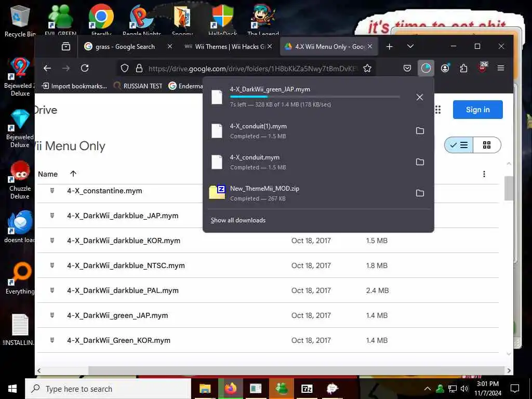Open the Everything desktop shortcut
This screenshot has width=532, height=399.
click(x=20, y=278)
